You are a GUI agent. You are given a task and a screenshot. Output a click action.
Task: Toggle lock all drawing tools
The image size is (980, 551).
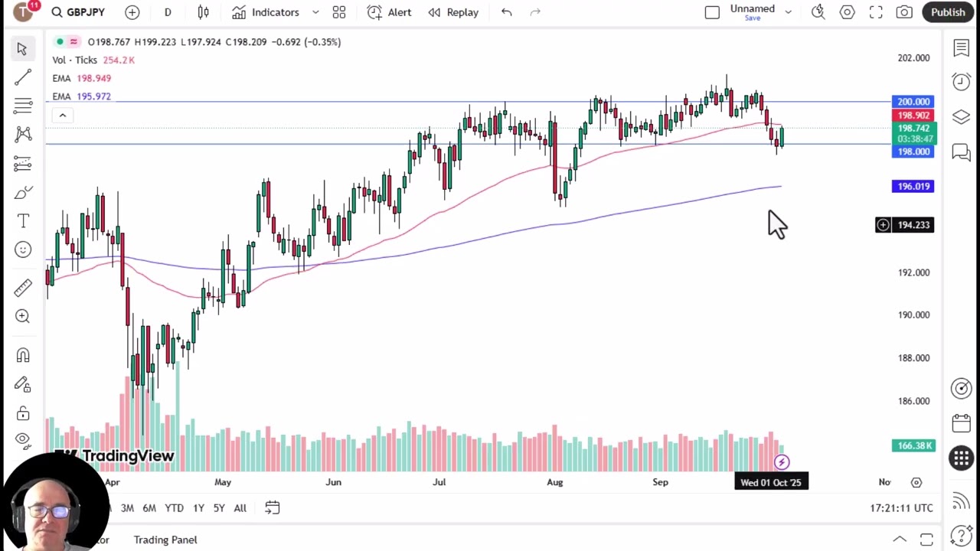tap(23, 413)
